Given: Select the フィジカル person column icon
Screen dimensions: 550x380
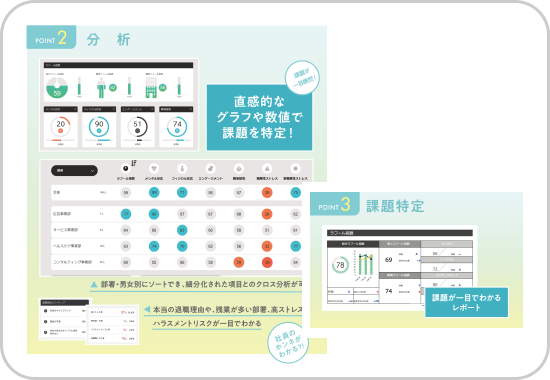Looking at the screenshot, I should coord(182,168).
